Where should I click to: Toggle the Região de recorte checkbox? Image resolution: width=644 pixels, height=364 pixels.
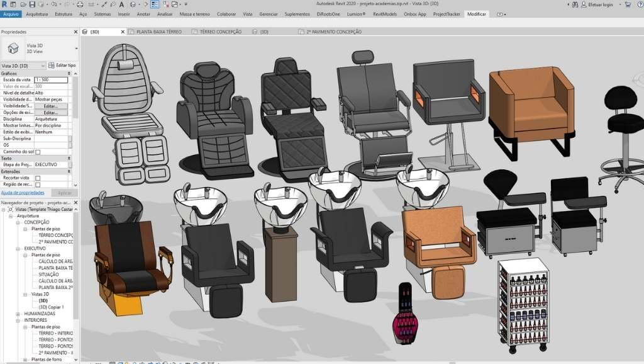(38, 185)
